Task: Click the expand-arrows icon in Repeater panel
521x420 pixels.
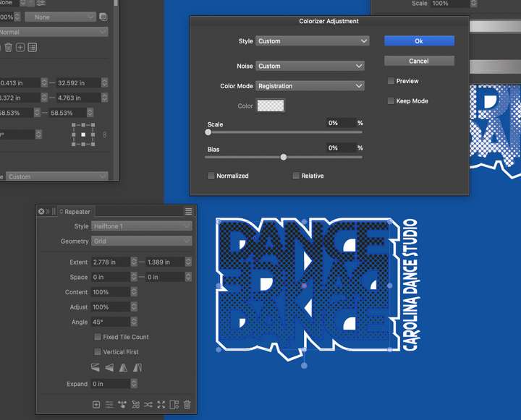Action: pos(161,405)
